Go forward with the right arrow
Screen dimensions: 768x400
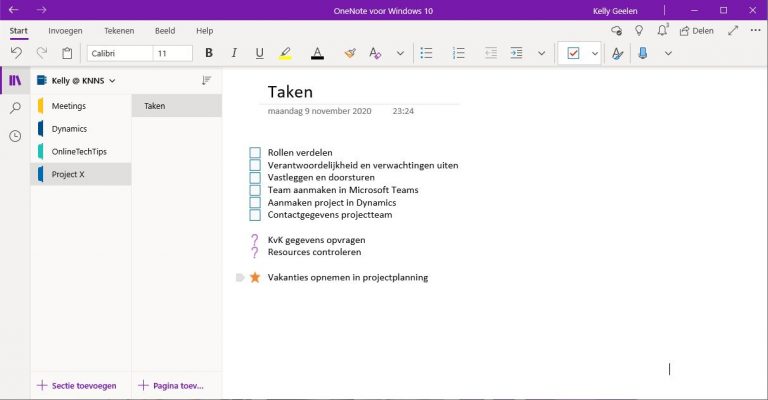pyautogui.click(x=42, y=10)
